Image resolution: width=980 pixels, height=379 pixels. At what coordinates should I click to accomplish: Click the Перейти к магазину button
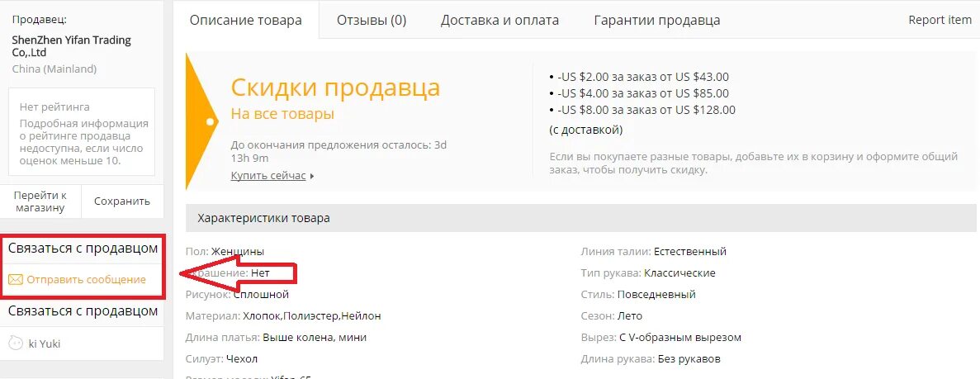[40, 201]
